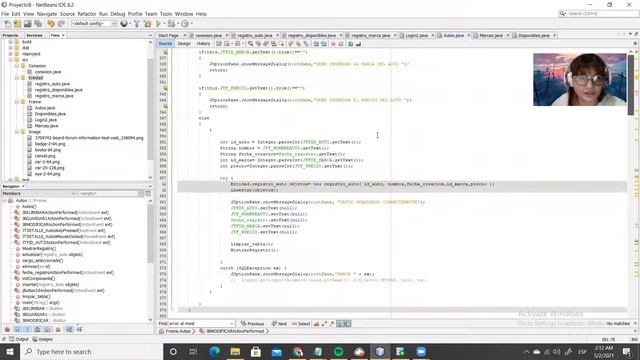Click Previous in the find bar
Image resolution: width=640 pixels, height=360 pixels.
coord(252,324)
